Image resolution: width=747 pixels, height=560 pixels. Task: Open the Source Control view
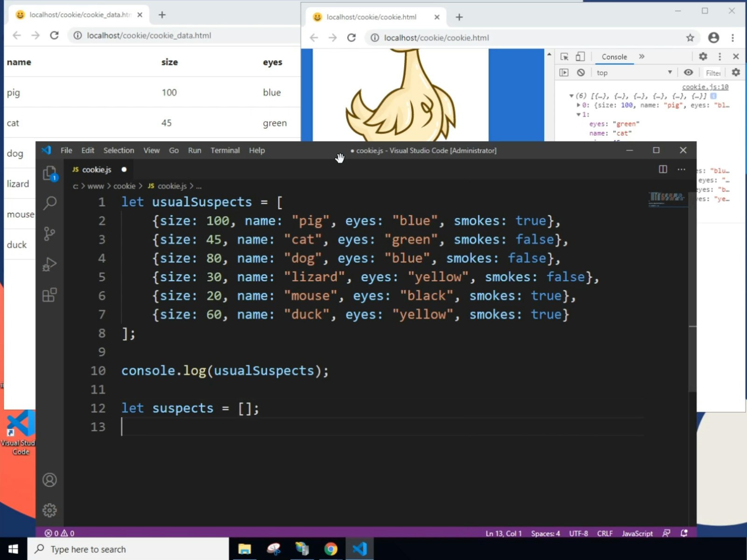pyautogui.click(x=50, y=234)
